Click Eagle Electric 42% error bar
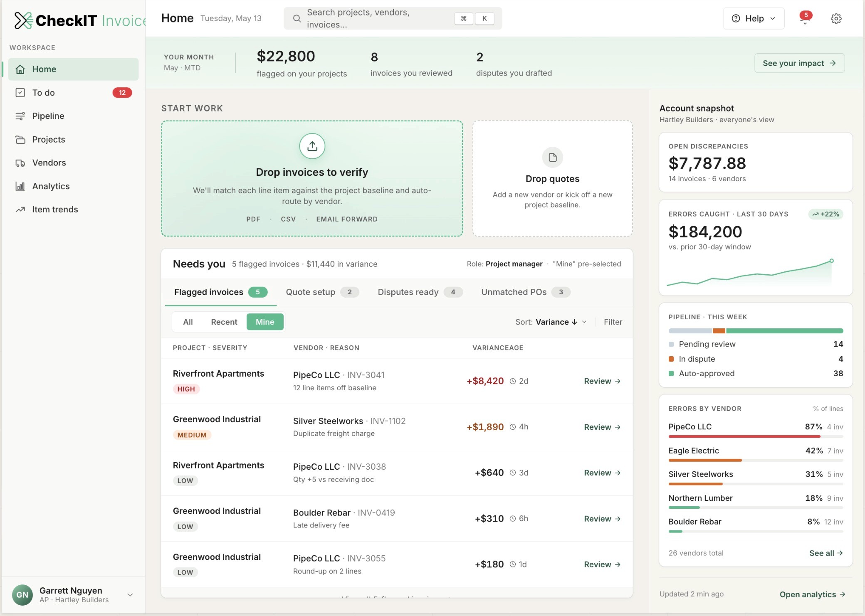 pos(756,460)
